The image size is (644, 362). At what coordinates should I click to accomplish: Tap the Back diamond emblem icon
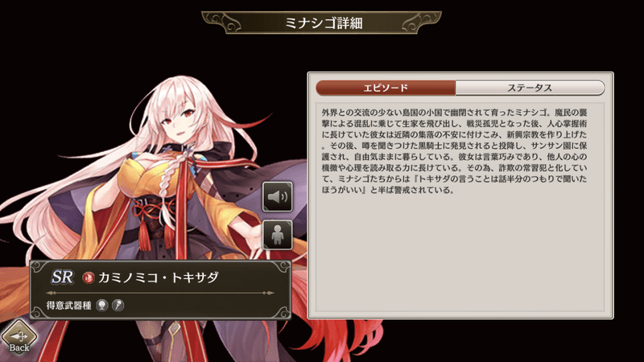point(19,335)
